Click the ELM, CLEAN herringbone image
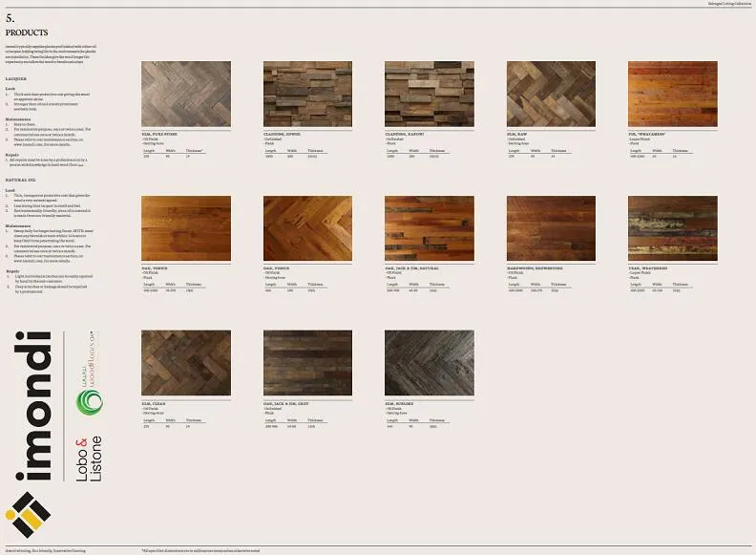 [x=186, y=363]
